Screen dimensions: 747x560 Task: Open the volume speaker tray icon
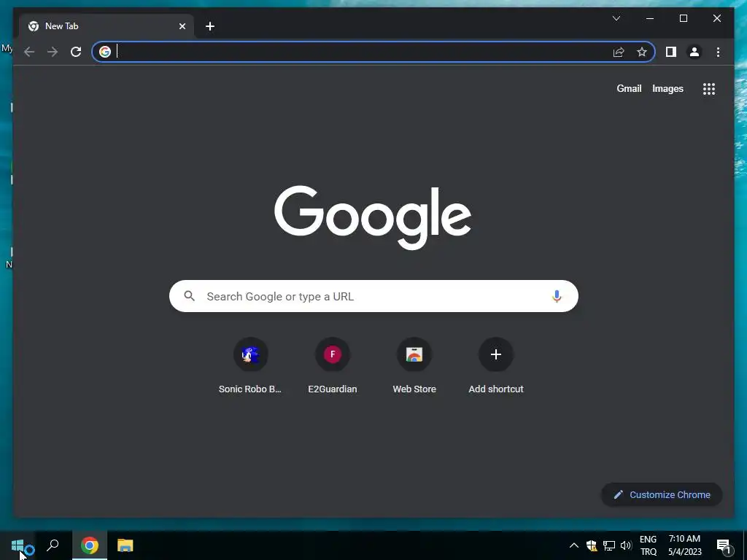pyautogui.click(x=626, y=545)
